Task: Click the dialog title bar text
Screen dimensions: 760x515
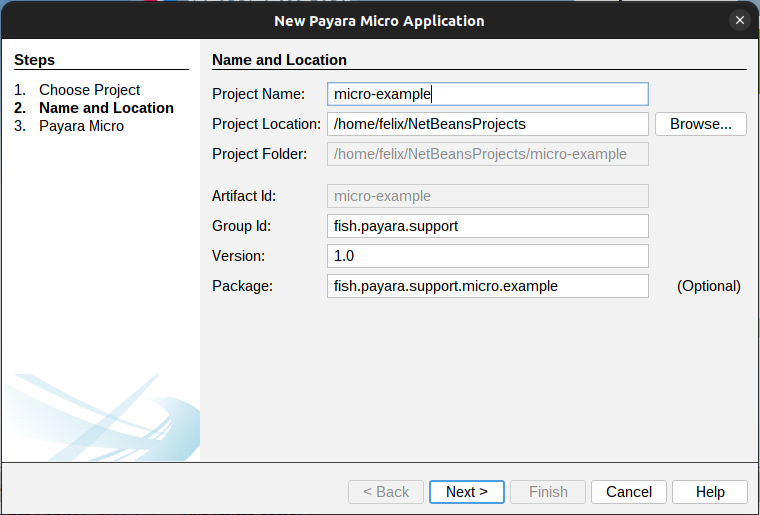Action: (x=379, y=20)
